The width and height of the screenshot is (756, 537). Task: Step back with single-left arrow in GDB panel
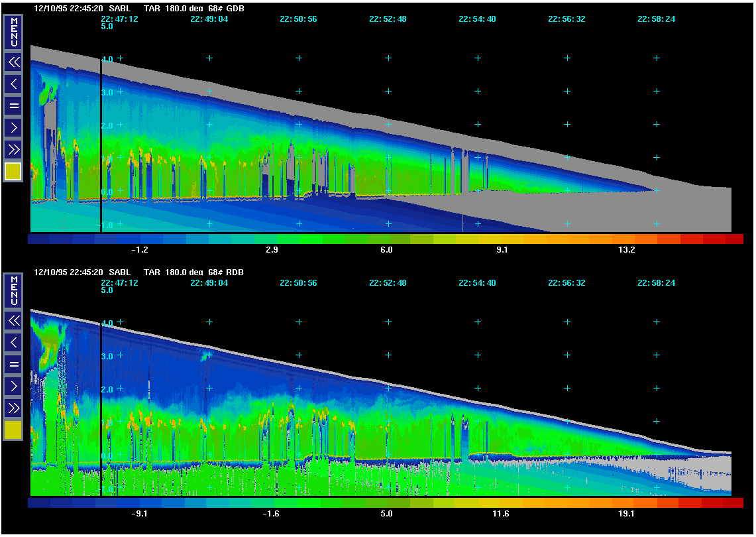pos(13,84)
